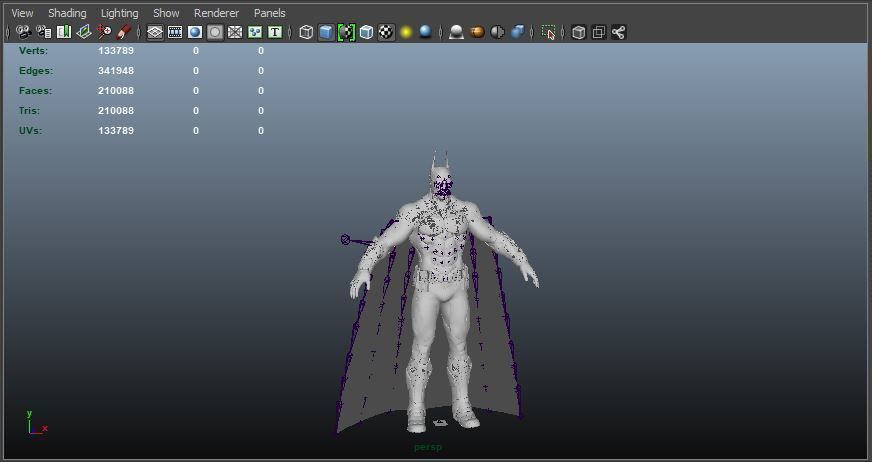The height and width of the screenshot is (462, 872).
Task: Toggle the Resolution Gate sphere icon
Action: click(195, 32)
